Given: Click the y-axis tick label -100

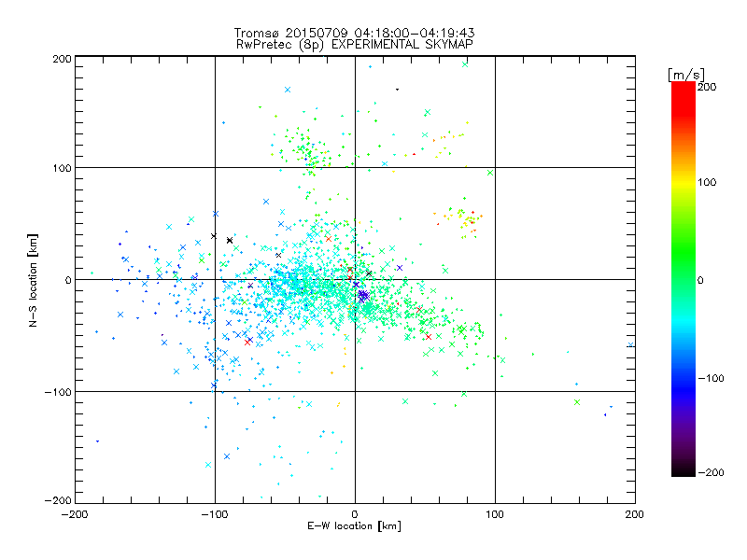Looking at the screenshot, I should pos(58,392).
